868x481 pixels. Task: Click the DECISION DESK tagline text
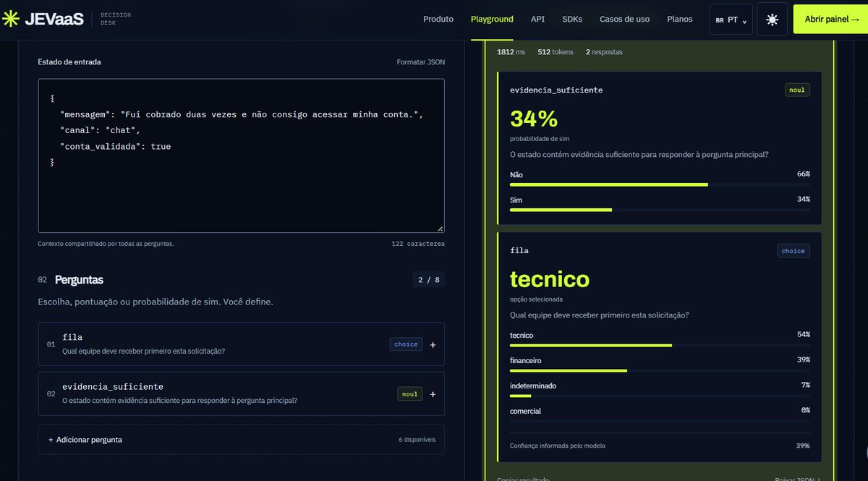(x=116, y=19)
